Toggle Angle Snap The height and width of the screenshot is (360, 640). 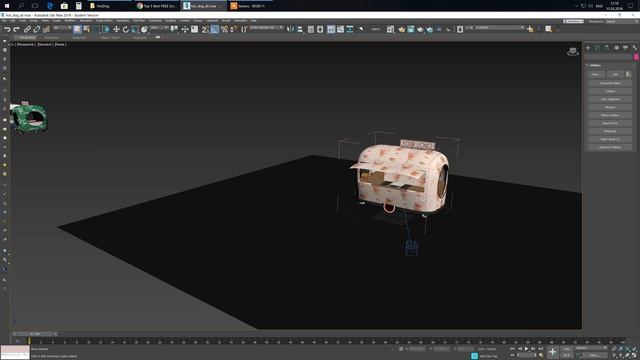click(x=214, y=29)
